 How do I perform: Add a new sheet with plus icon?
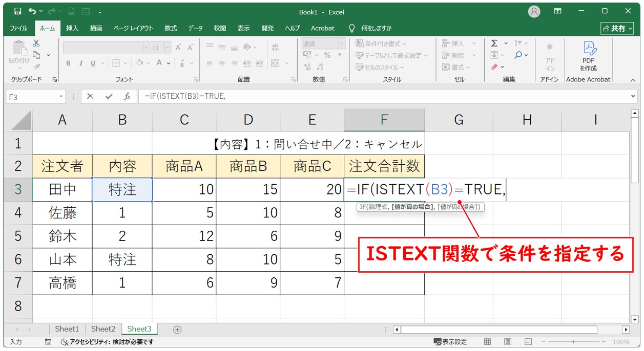point(177,330)
